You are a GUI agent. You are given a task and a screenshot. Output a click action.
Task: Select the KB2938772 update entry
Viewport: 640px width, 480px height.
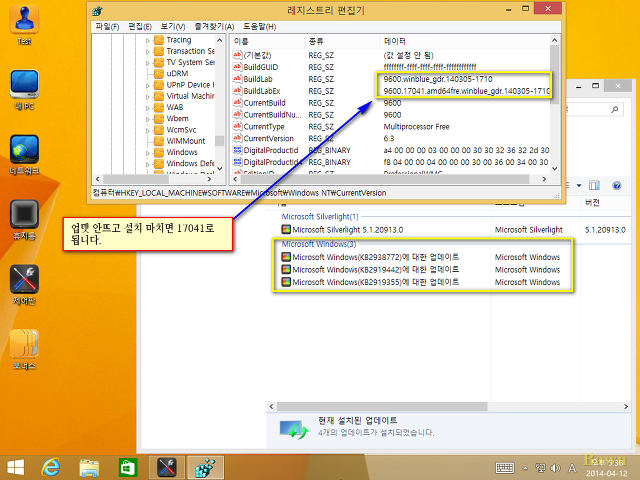click(370, 257)
